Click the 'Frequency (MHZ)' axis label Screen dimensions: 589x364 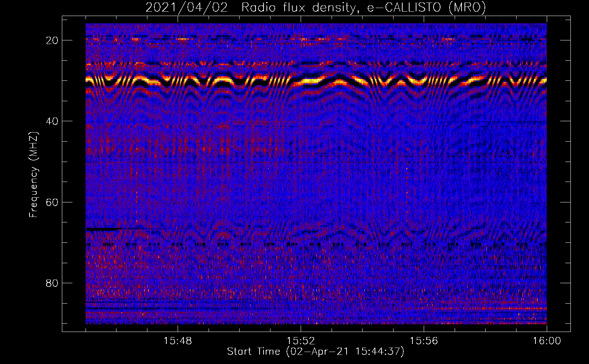33,174
